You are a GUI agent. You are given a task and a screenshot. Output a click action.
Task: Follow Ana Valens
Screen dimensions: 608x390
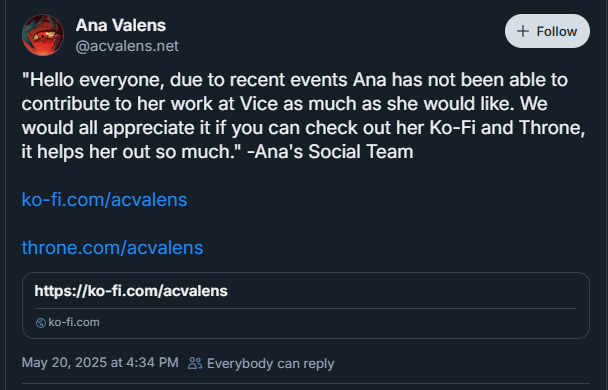pyautogui.click(x=547, y=31)
